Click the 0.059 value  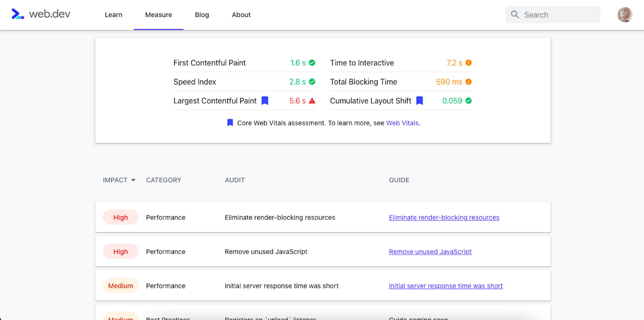(452, 101)
